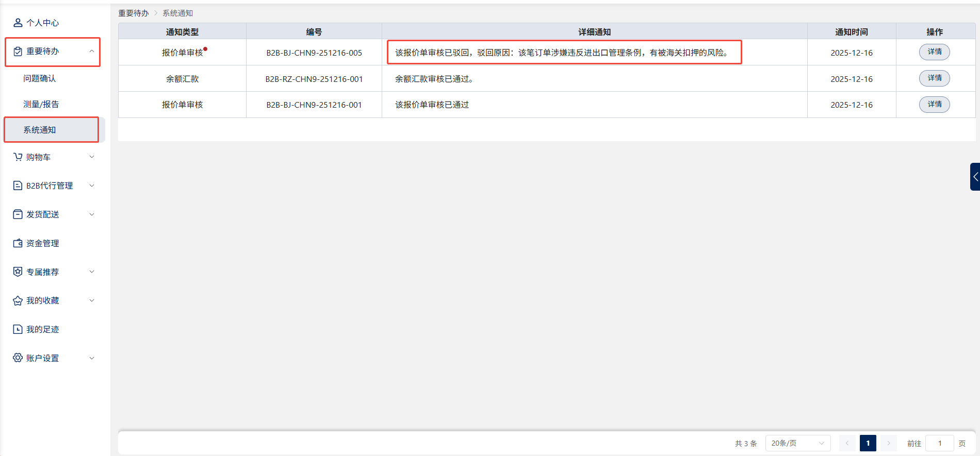The image size is (980, 456).
Task: Expand the blue side panel arrow tab
Action: click(975, 177)
